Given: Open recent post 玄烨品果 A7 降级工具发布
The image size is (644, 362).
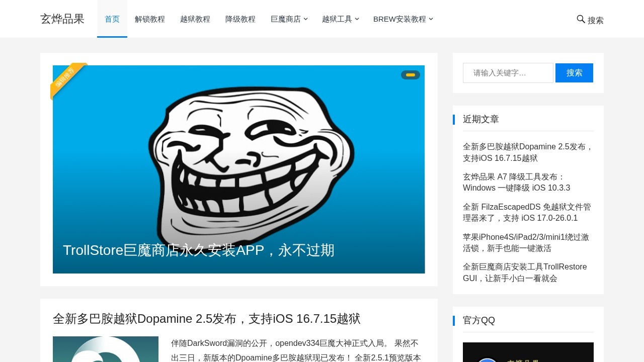Looking at the screenshot, I should [x=516, y=183].
